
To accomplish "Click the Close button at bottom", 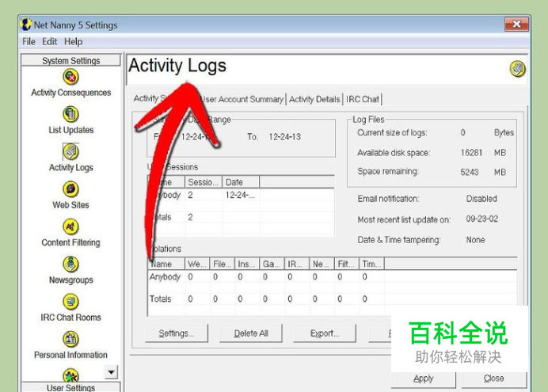I will tap(494, 379).
